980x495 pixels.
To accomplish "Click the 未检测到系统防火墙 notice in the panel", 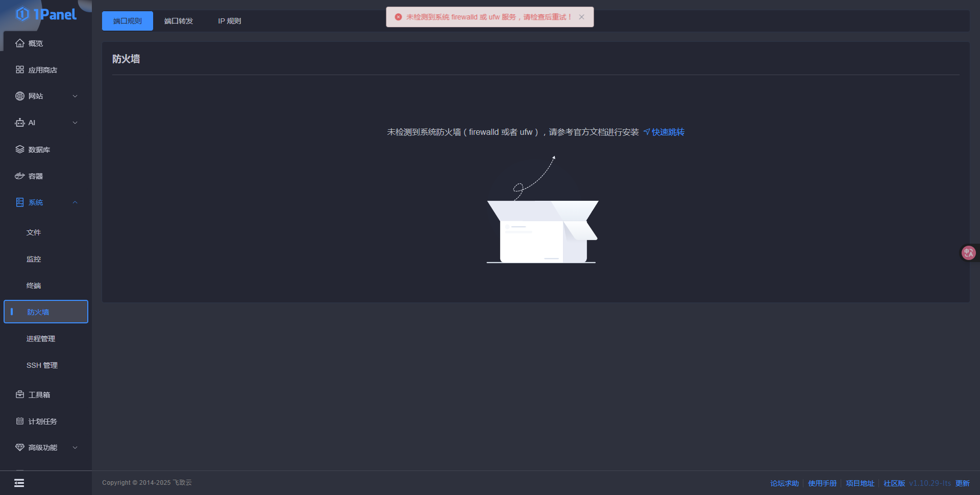I will tap(513, 132).
